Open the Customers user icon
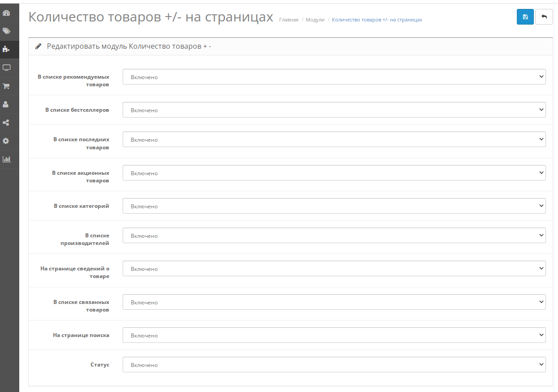Screen dimensions: 558x392 click(6, 104)
